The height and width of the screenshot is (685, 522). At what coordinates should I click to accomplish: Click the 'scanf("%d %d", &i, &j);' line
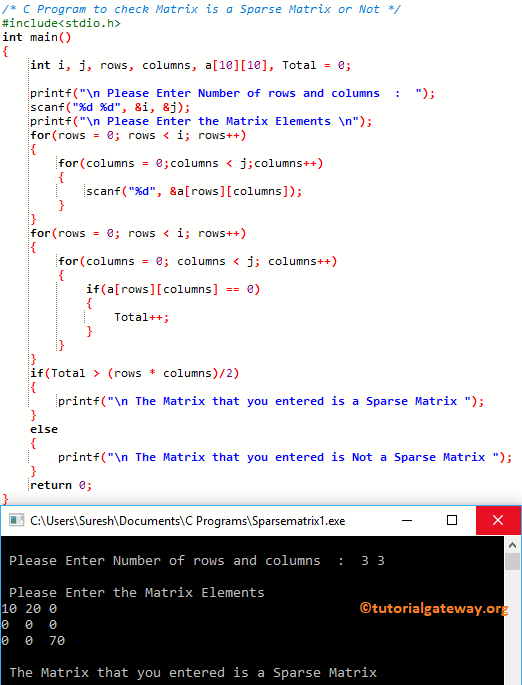click(x=110, y=107)
